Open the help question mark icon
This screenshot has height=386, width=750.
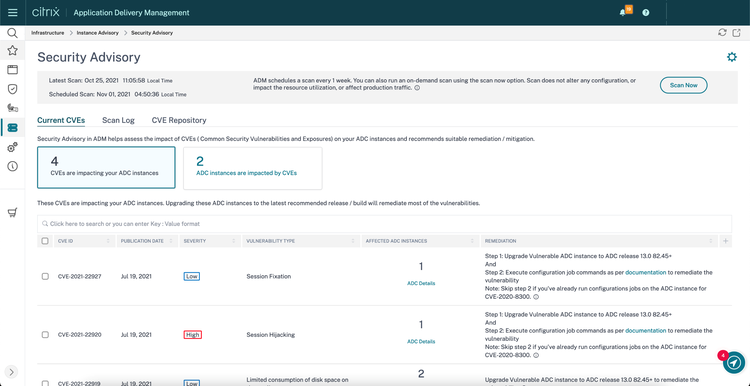[646, 13]
